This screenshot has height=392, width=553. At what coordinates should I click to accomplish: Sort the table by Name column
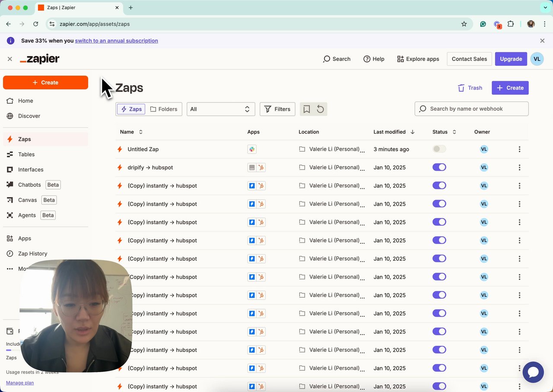pyautogui.click(x=131, y=132)
